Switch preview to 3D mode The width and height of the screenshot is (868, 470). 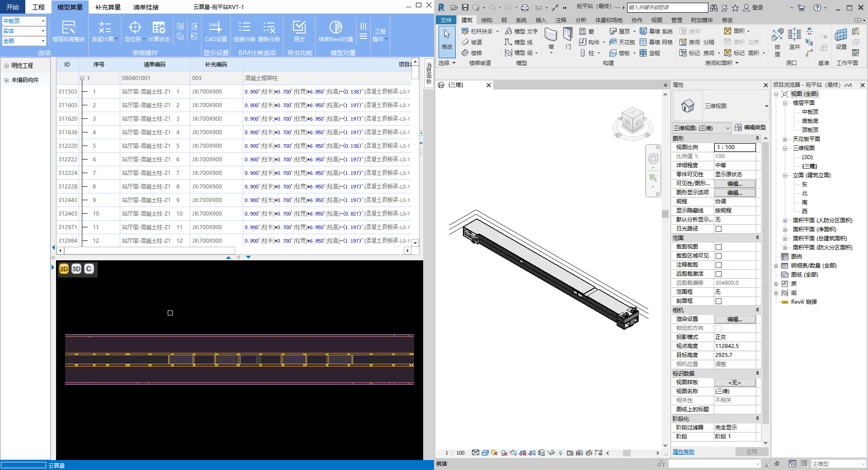coord(76,269)
